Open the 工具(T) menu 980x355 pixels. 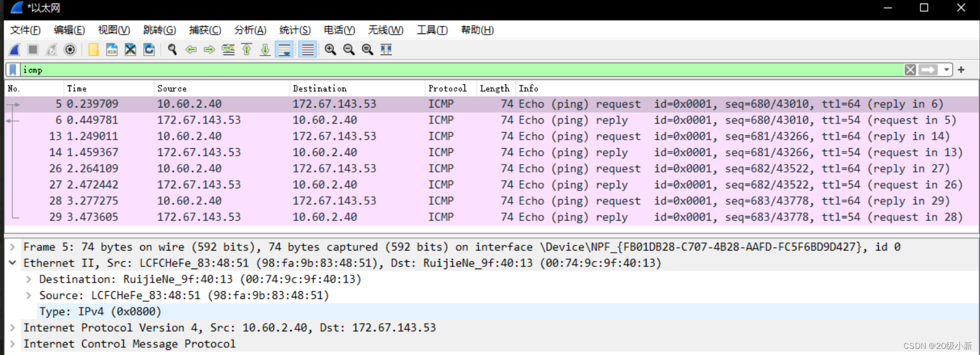(x=432, y=30)
